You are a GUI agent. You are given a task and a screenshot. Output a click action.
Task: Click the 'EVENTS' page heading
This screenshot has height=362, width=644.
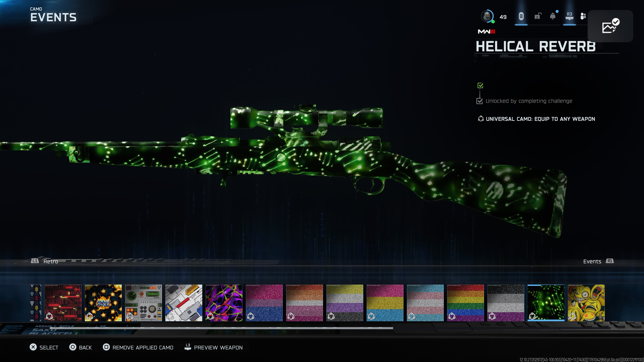coord(53,17)
